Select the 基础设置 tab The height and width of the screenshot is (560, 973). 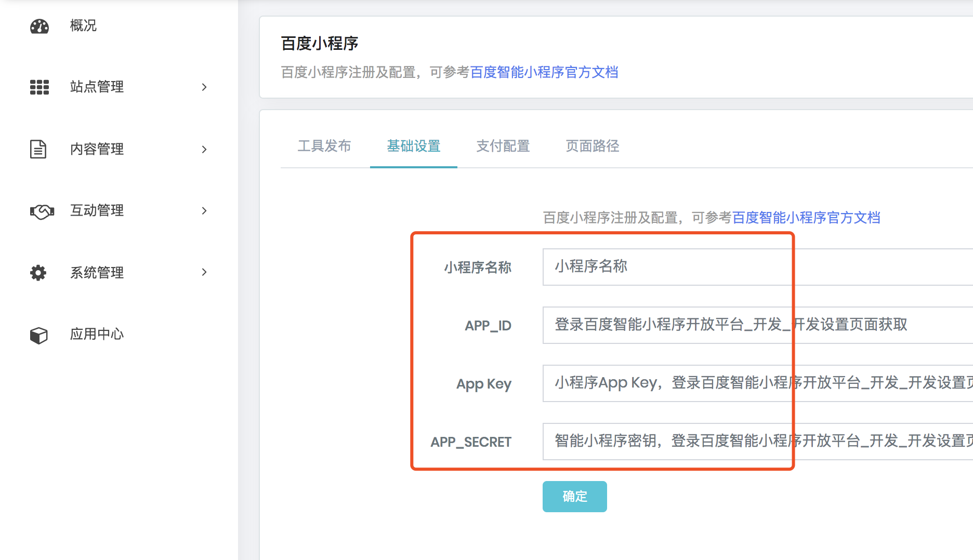[x=414, y=146]
